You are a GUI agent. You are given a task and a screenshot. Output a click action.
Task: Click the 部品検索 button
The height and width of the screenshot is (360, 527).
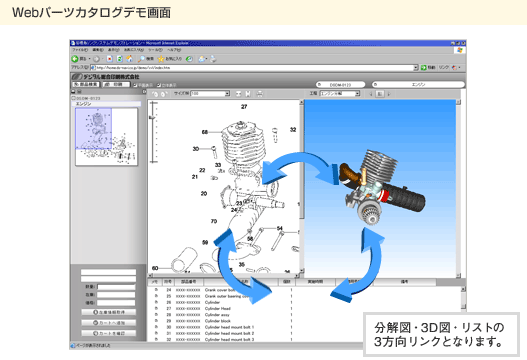(86, 85)
